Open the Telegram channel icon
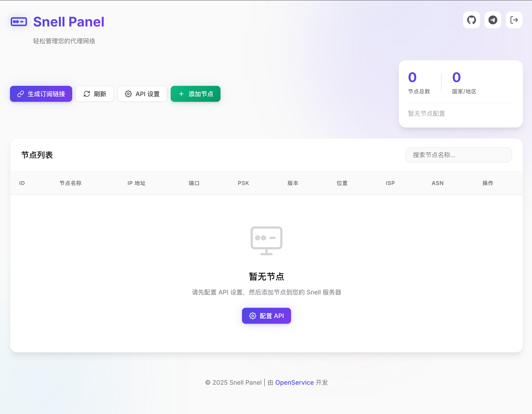 click(x=493, y=20)
